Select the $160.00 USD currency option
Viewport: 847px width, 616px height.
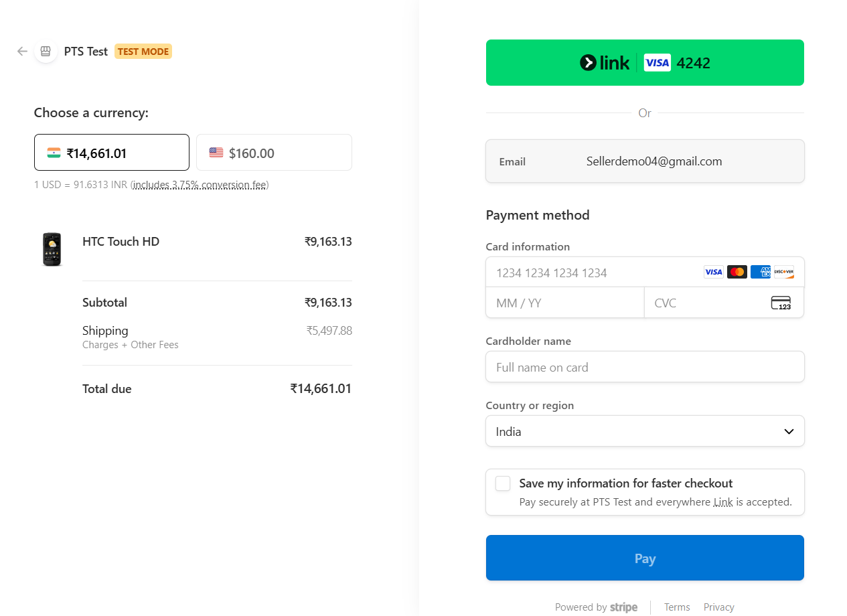[274, 153]
